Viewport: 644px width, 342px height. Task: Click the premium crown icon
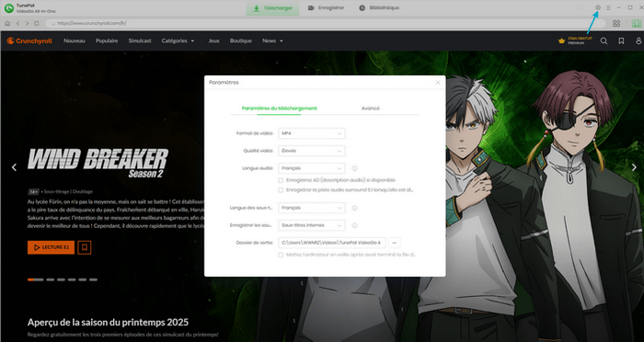click(561, 40)
